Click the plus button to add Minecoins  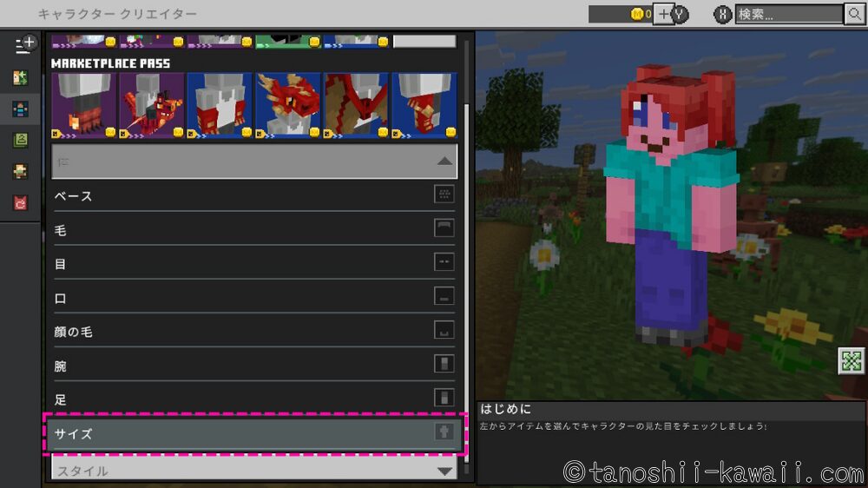pyautogui.click(x=663, y=14)
